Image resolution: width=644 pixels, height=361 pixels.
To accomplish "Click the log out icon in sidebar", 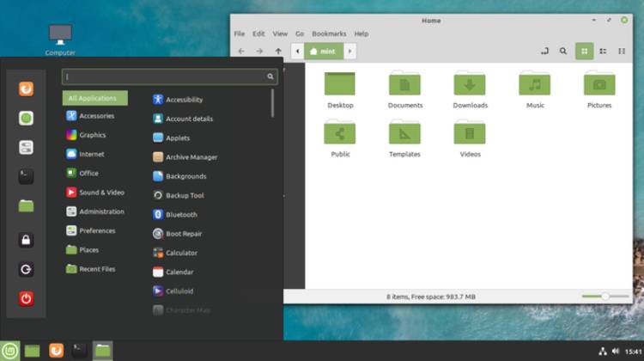I will click(x=26, y=269).
